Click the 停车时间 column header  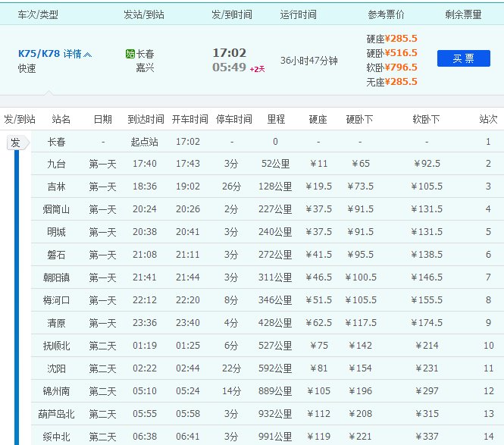[x=234, y=119]
